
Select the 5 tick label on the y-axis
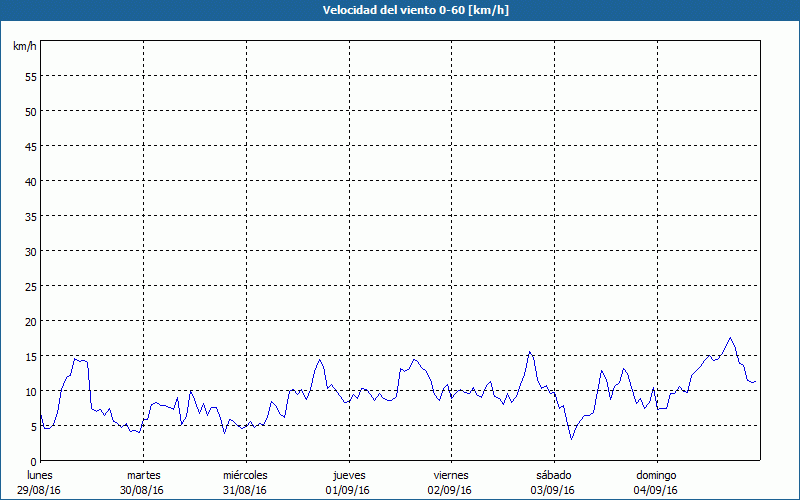33,426
